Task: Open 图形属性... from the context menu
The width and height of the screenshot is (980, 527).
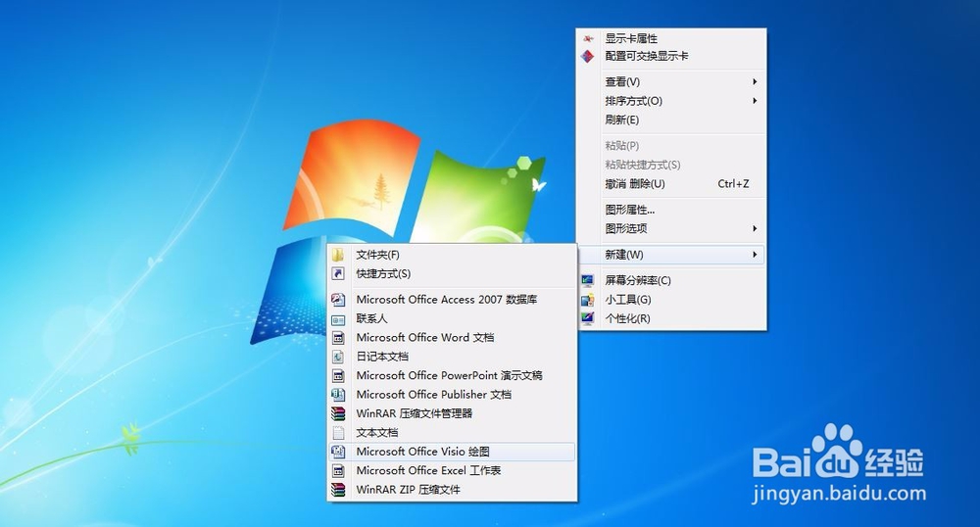Action: point(671,210)
